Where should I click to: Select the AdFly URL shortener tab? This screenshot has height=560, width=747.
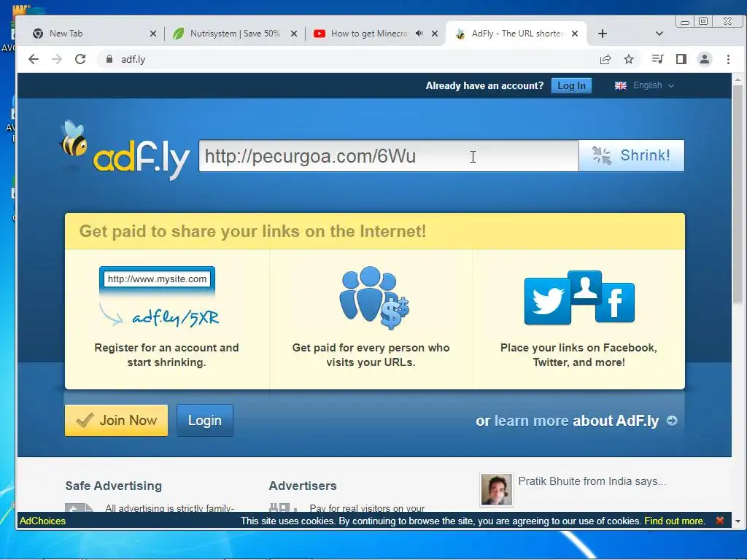click(514, 34)
